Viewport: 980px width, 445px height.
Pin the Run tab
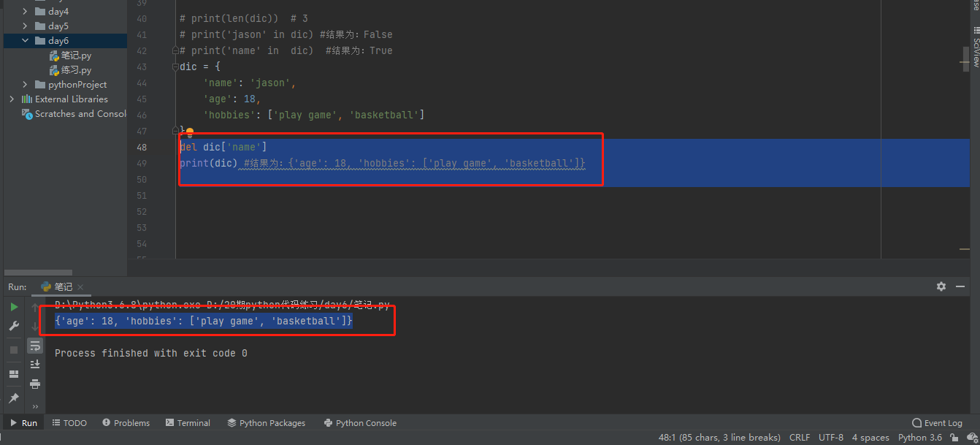[x=14, y=398]
